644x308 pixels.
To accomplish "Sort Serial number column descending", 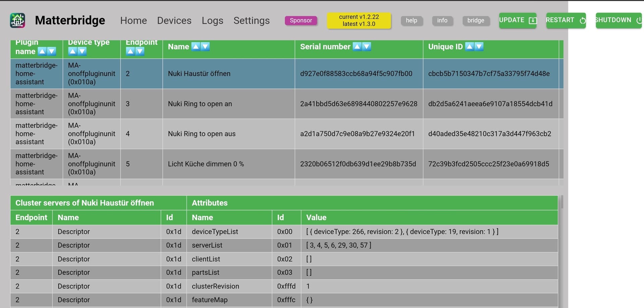I will [x=367, y=47].
